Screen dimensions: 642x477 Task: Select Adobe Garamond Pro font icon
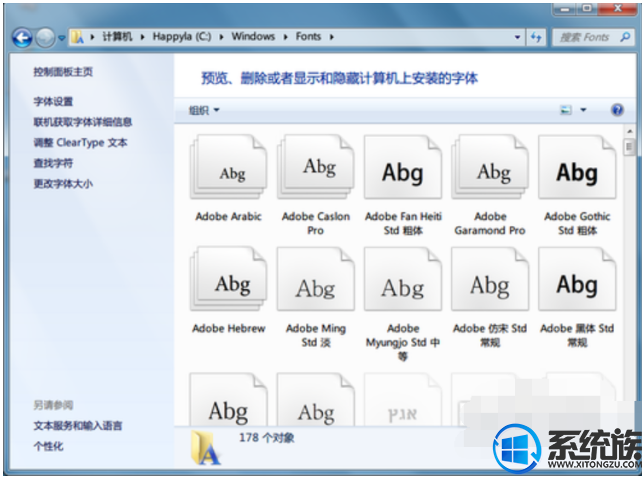490,168
